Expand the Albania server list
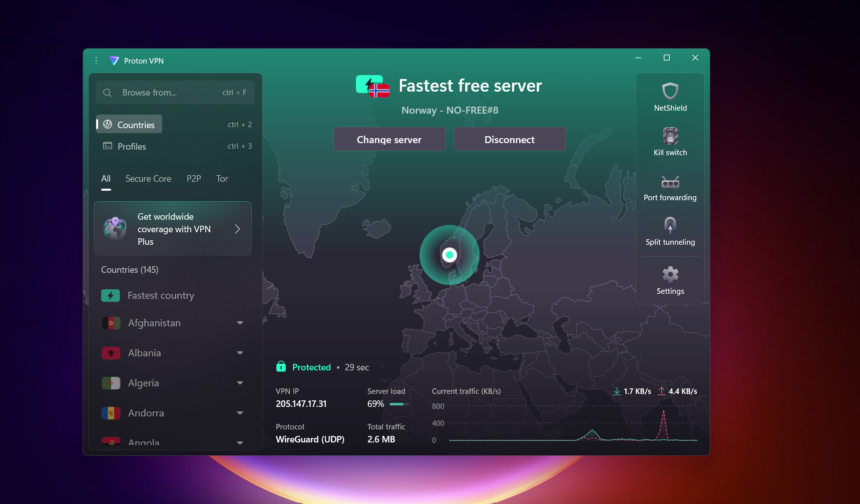The image size is (860, 504). tap(240, 353)
